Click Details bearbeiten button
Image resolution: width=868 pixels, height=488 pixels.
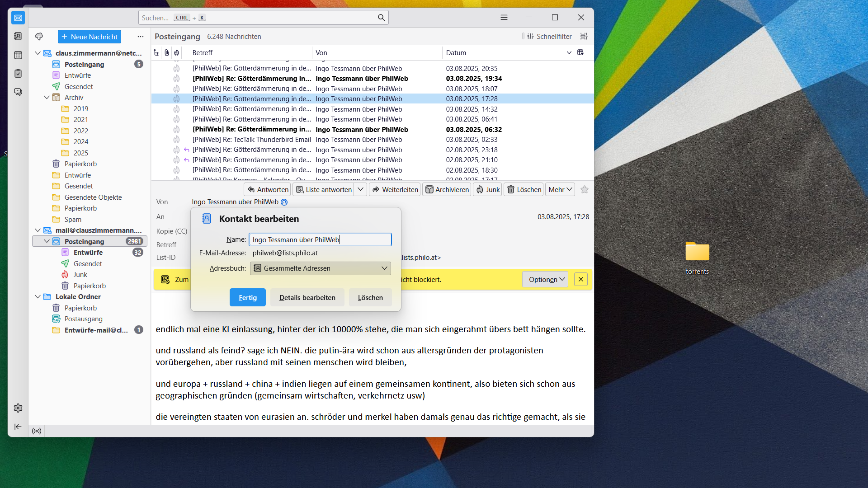click(307, 298)
